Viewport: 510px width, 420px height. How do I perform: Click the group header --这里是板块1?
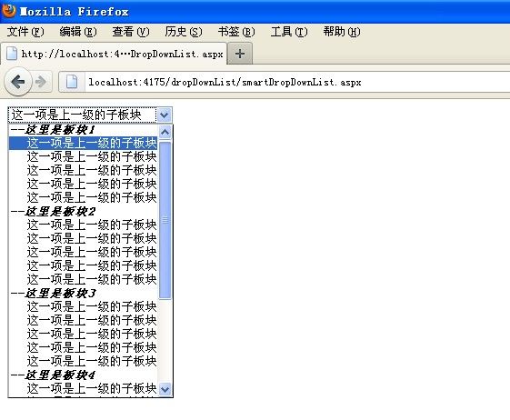click(x=84, y=130)
